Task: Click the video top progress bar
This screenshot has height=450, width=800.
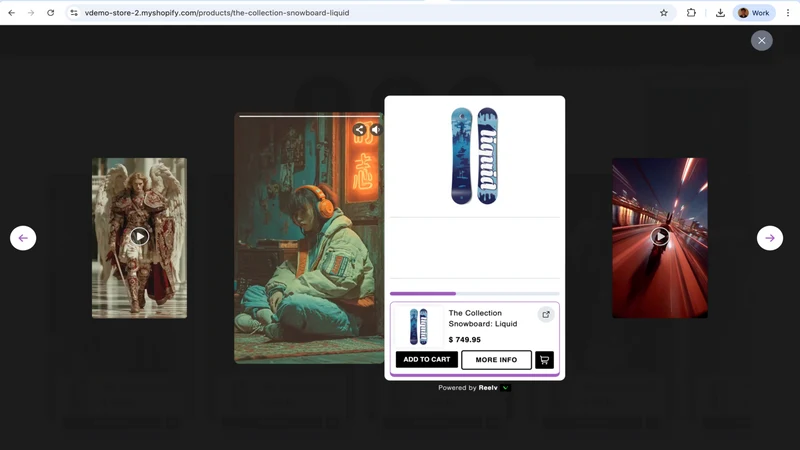Action: point(309,116)
